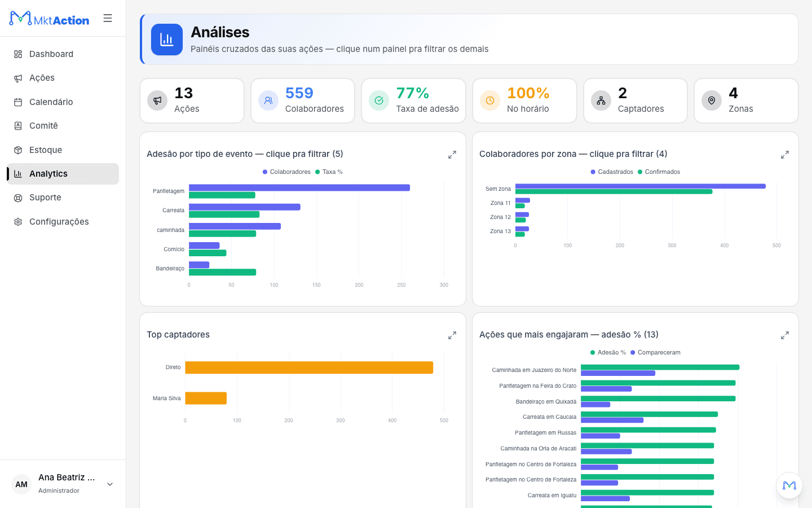This screenshot has height=508, width=812.
Task: Click the blue Análises chart icon
Action: [x=167, y=40]
